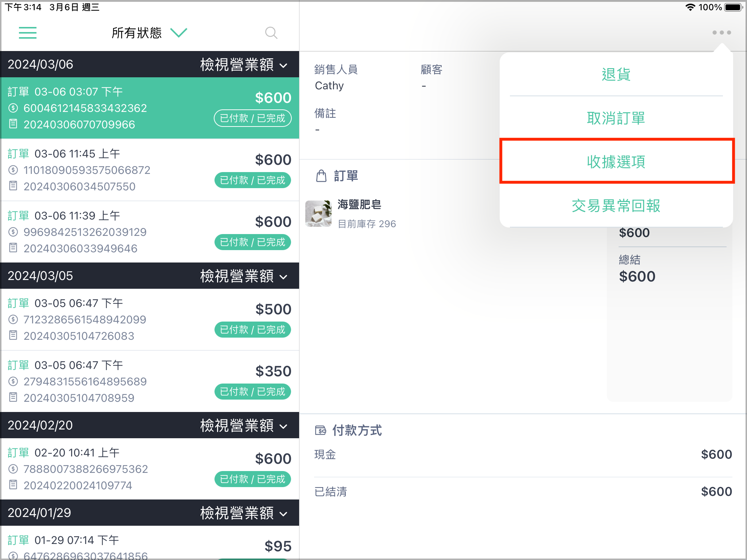
Task: Tap 已付款 / 已完成 badge on $500 order
Action: pos(252,330)
